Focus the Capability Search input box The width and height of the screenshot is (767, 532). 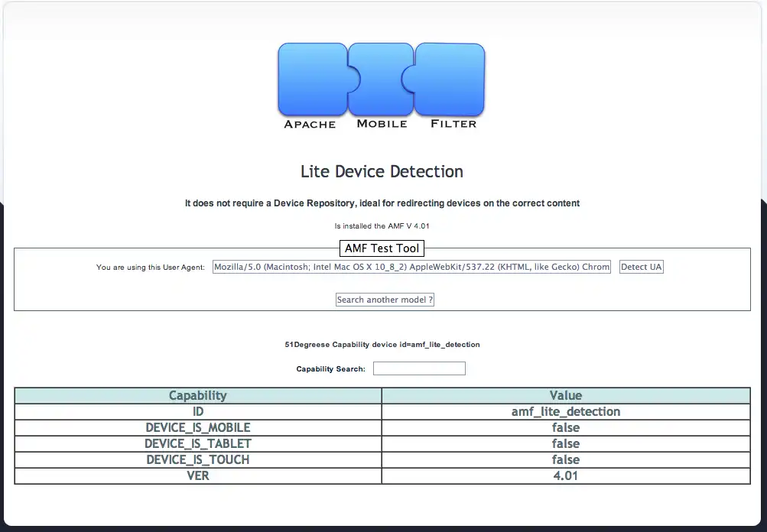(x=419, y=368)
